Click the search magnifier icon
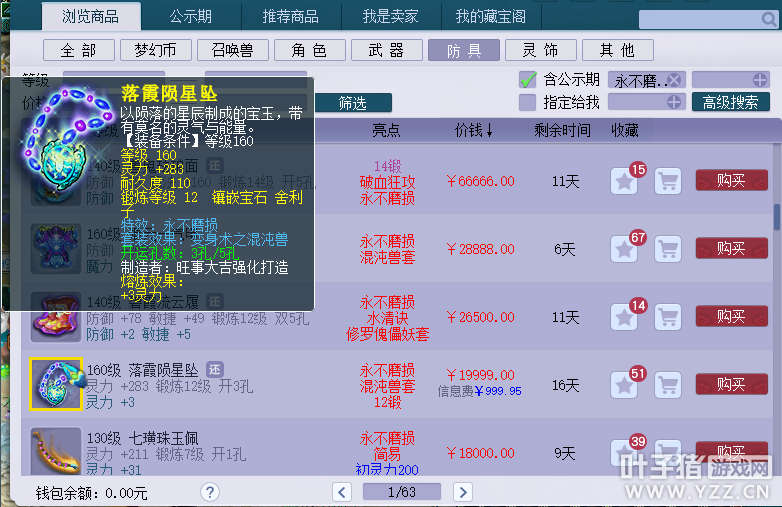 [x=769, y=19]
